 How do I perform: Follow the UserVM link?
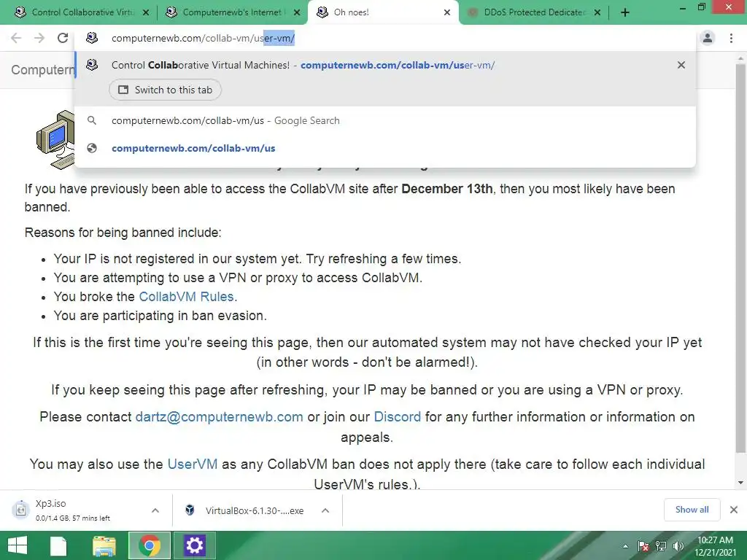[193, 464]
